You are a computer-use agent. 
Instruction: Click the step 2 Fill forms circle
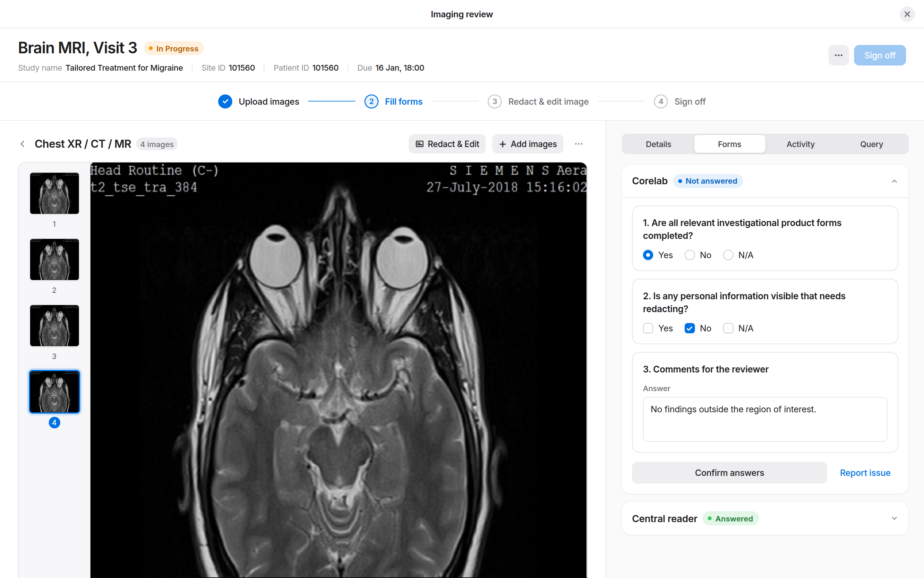371,101
